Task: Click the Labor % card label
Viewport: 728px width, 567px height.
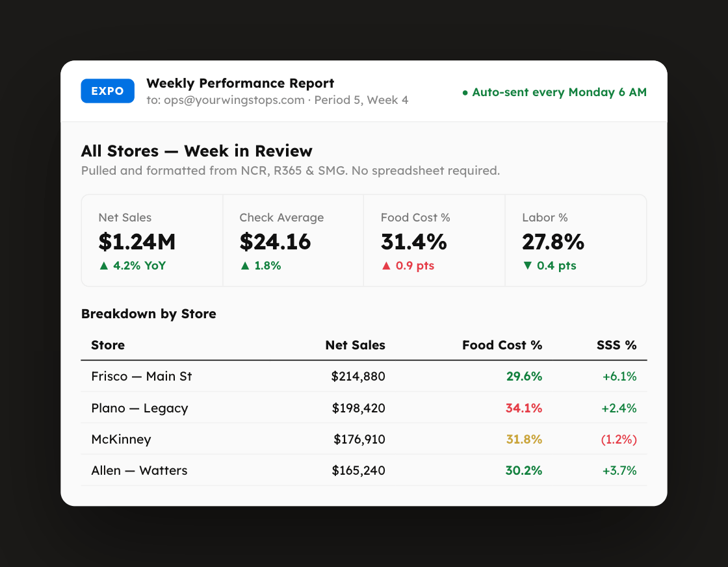Action: [545, 218]
